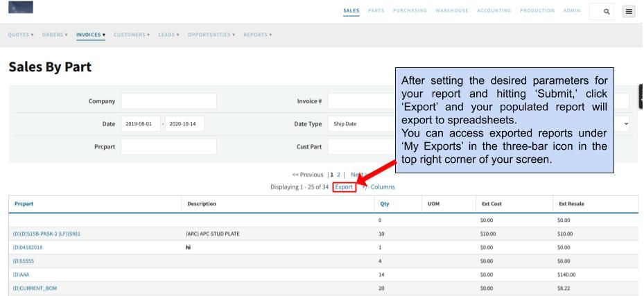Sort table by Prcpart column
Screen dimensions: 644x296
coord(24,204)
